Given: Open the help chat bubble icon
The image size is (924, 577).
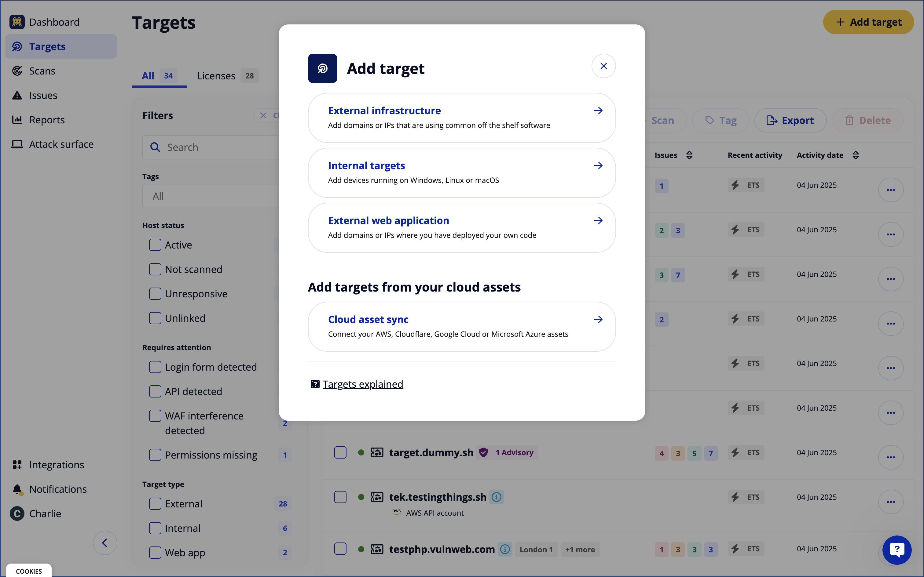Looking at the screenshot, I should tap(897, 550).
